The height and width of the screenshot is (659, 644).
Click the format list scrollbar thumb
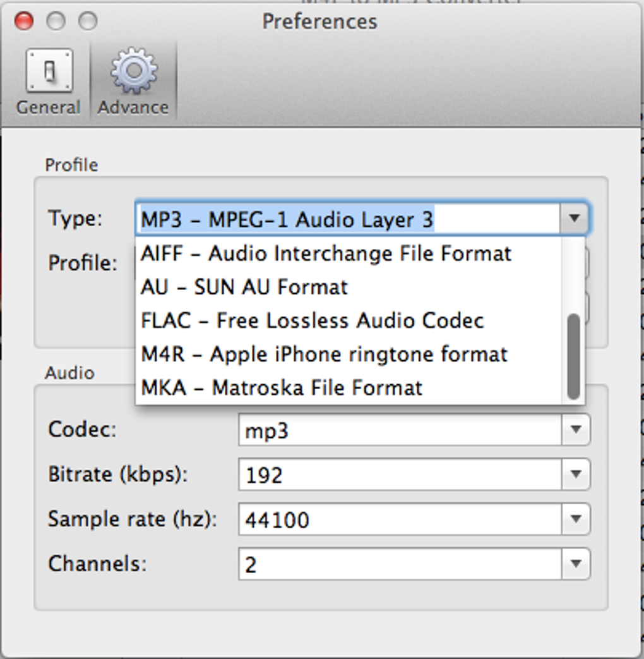[x=573, y=357]
